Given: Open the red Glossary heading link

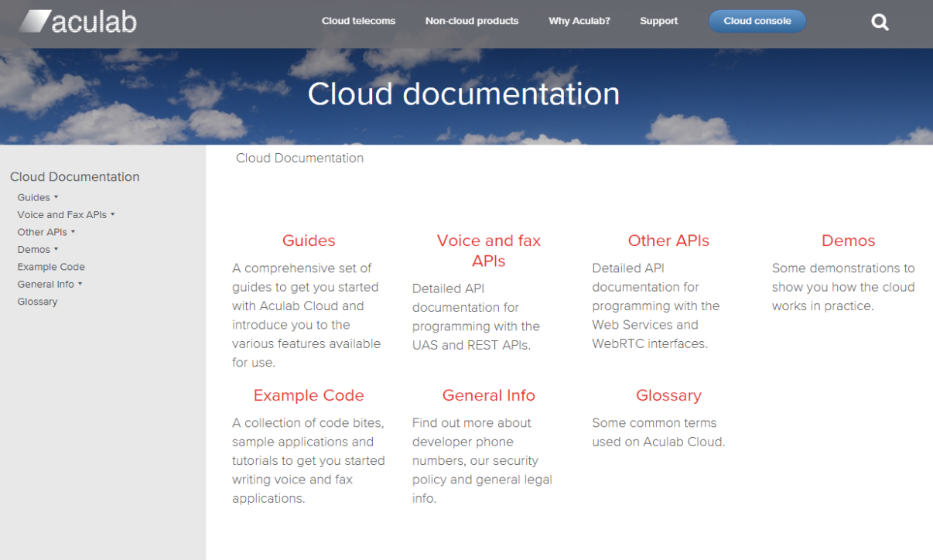Looking at the screenshot, I should pos(668,395).
